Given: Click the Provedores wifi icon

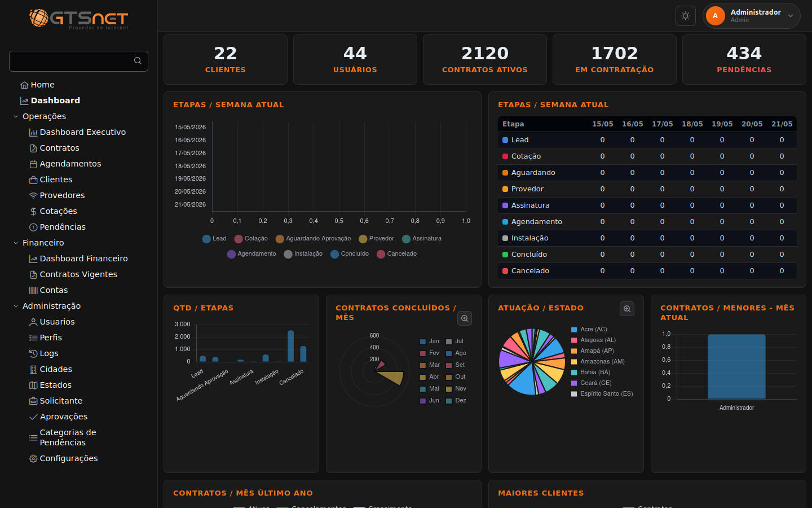Looking at the screenshot, I should [33, 195].
